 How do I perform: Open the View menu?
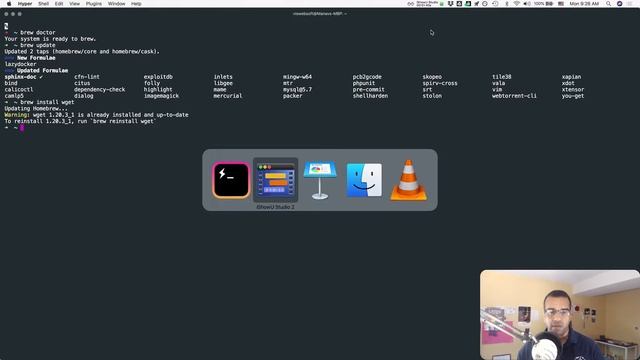pos(74,4)
